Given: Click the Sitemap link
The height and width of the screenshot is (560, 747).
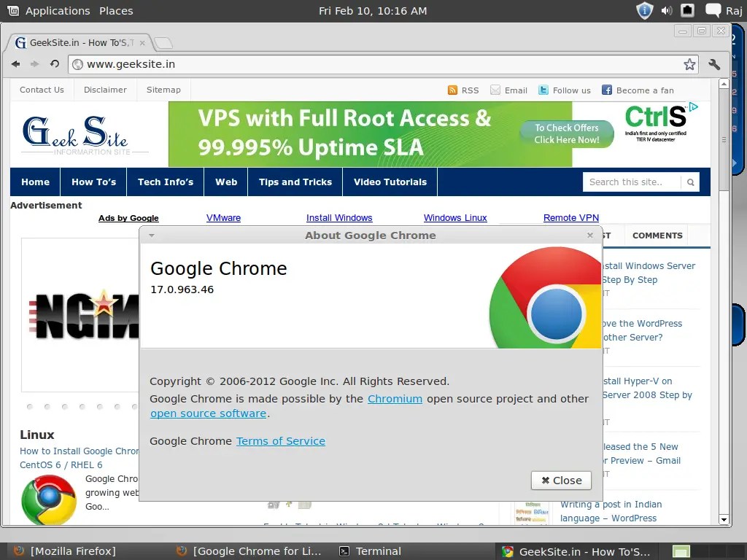Looking at the screenshot, I should pos(163,90).
